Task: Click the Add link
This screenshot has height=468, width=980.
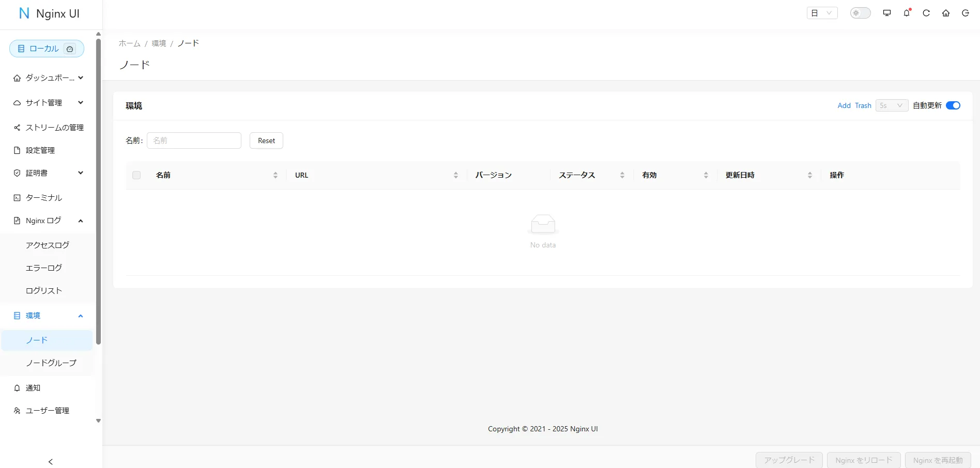Action: [x=844, y=105]
